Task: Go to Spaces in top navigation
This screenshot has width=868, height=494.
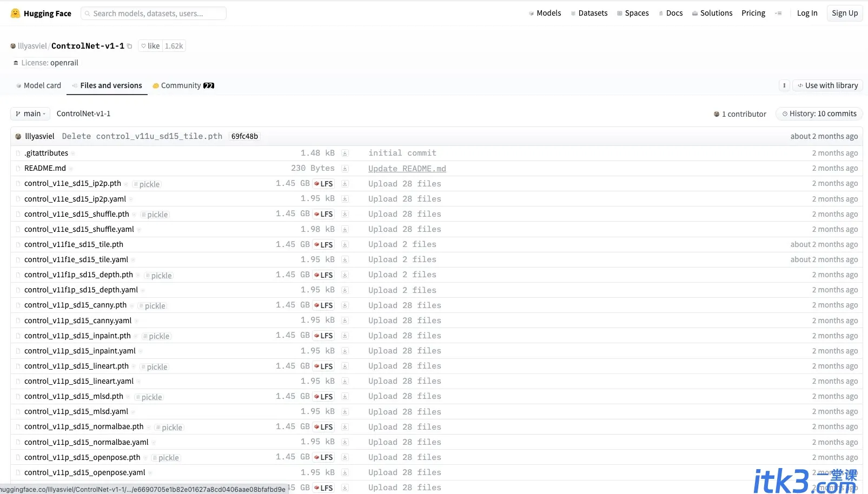Action: (633, 13)
